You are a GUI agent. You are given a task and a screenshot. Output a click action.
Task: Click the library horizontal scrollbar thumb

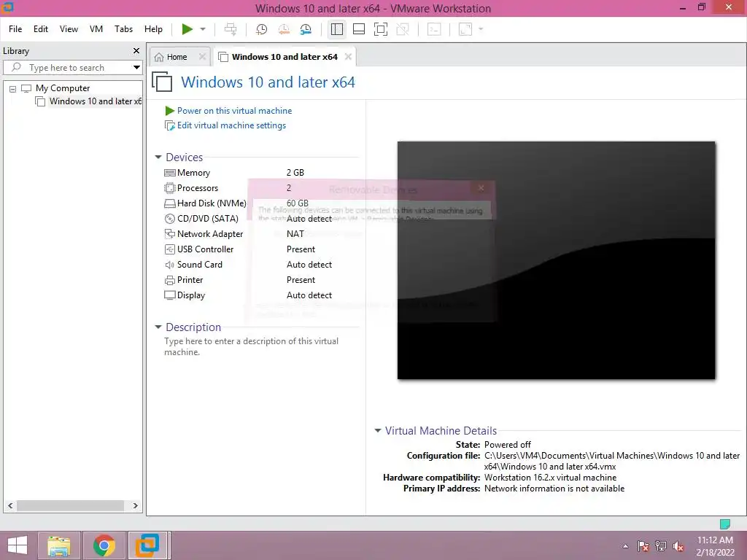point(71,506)
